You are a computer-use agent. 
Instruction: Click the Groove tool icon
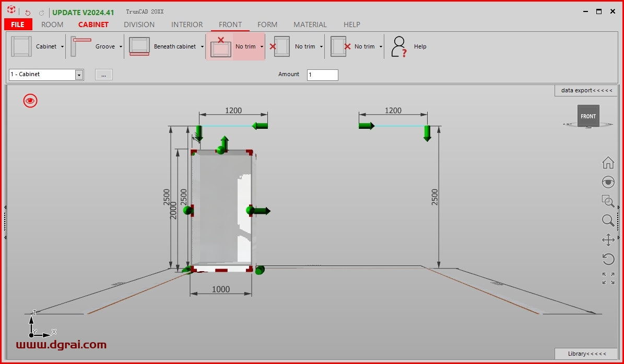coord(81,46)
